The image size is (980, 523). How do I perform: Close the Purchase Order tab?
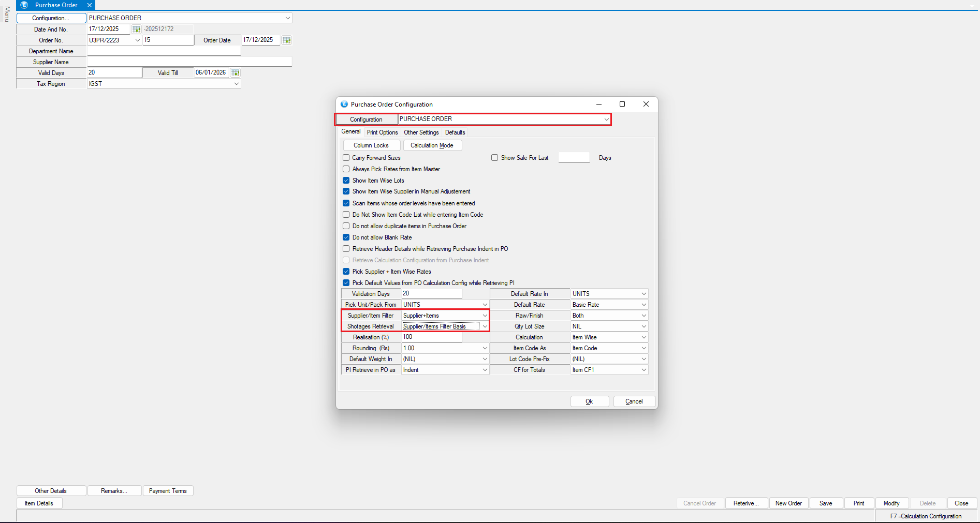pyautogui.click(x=90, y=5)
